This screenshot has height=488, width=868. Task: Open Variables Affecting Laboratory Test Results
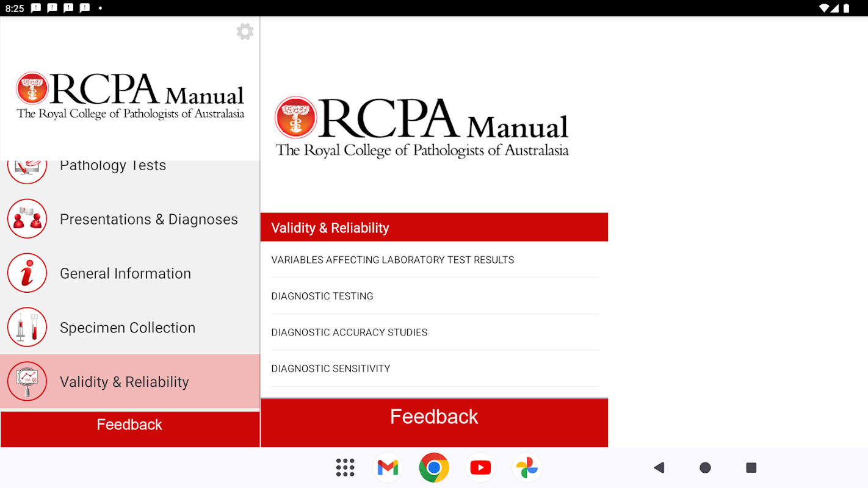tap(435, 260)
